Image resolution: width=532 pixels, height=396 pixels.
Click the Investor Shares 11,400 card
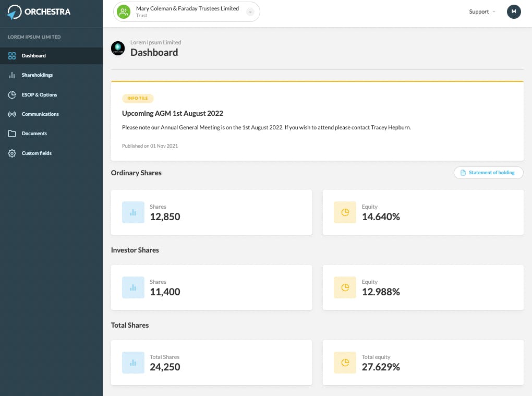pos(211,287)
